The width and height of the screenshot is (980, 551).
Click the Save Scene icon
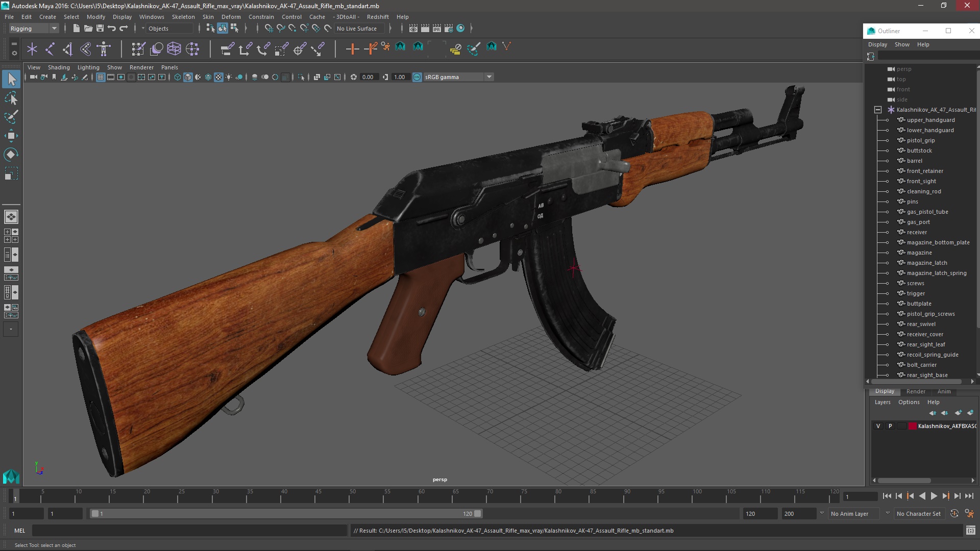[x=100, y=29]
